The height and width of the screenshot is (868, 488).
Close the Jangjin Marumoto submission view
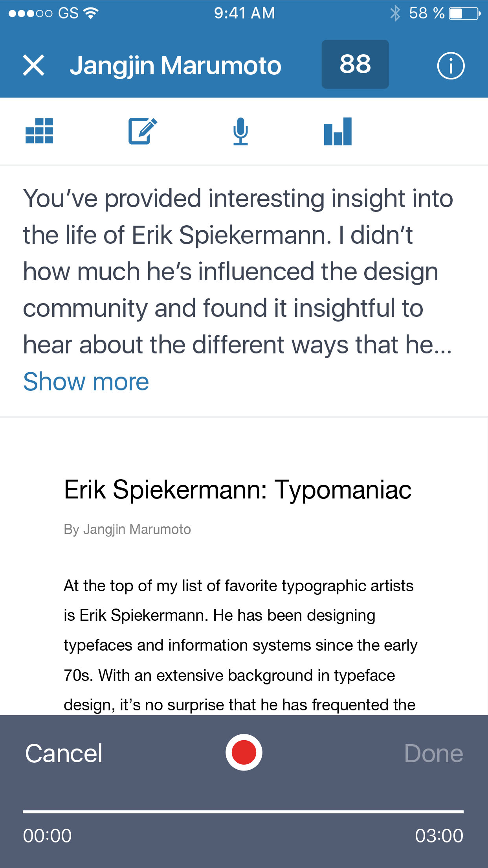point(34,65)
